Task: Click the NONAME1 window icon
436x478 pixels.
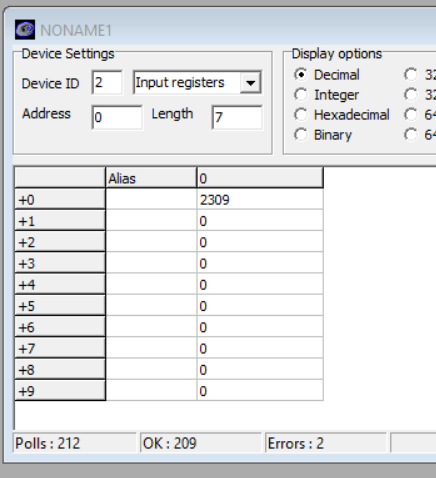Action: (25, 30)
